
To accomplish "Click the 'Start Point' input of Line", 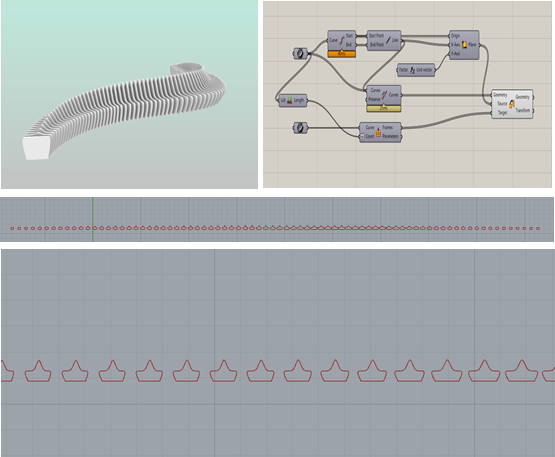I will [x=376, y=36].
